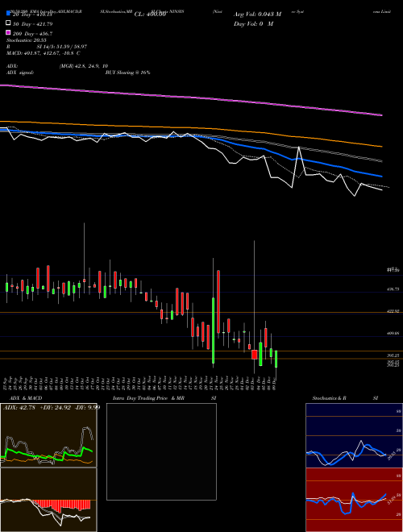Click the tall green candlestick on 21 Nov

[213, 330]
